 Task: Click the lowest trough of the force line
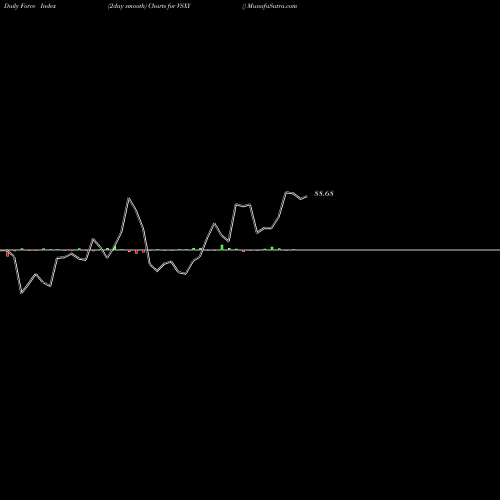22,293
